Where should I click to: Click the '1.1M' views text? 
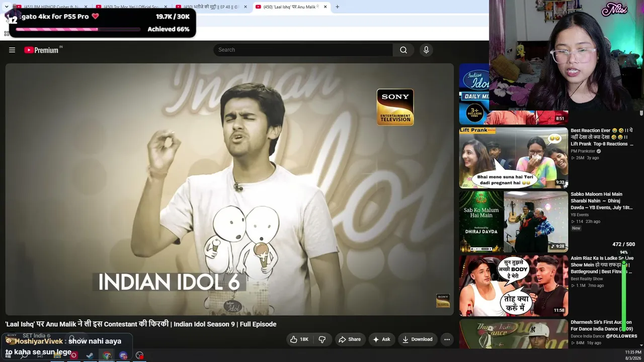coord(581,286)
